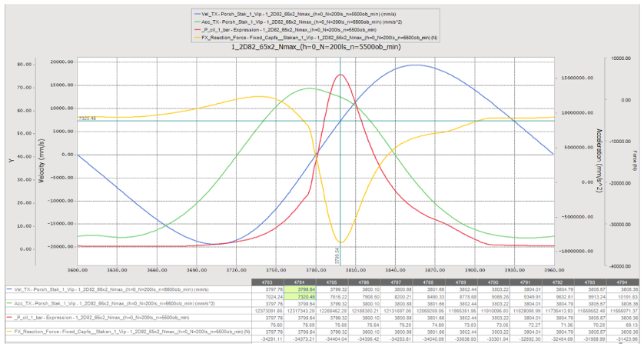
Task: Click the Y axis title on far left
Action: click(12, 160)
